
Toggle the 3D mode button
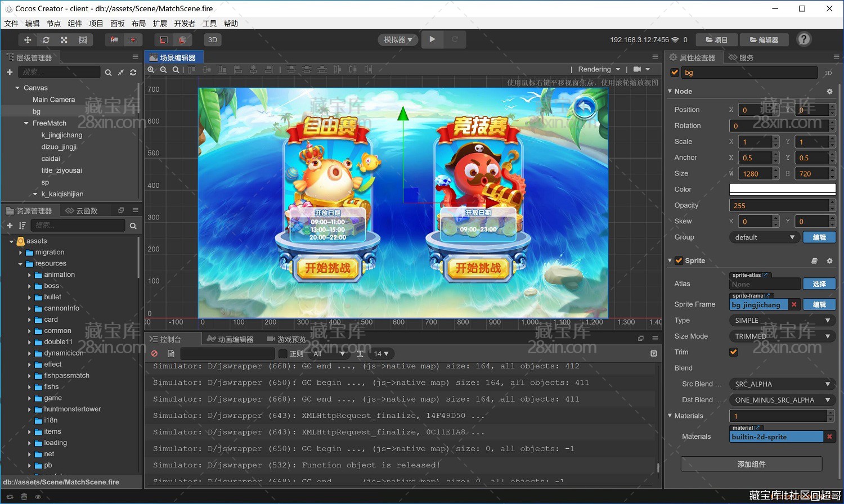[213, 40]
